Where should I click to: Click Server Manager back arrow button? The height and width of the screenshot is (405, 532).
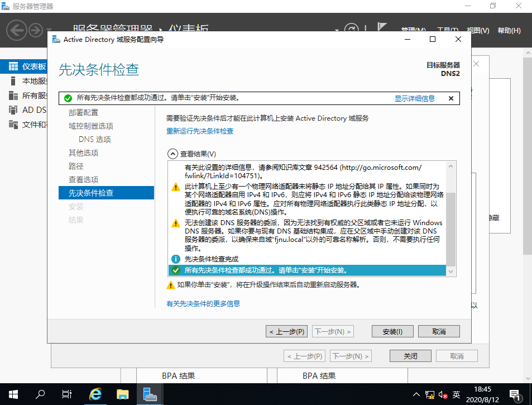pos(16,30)
